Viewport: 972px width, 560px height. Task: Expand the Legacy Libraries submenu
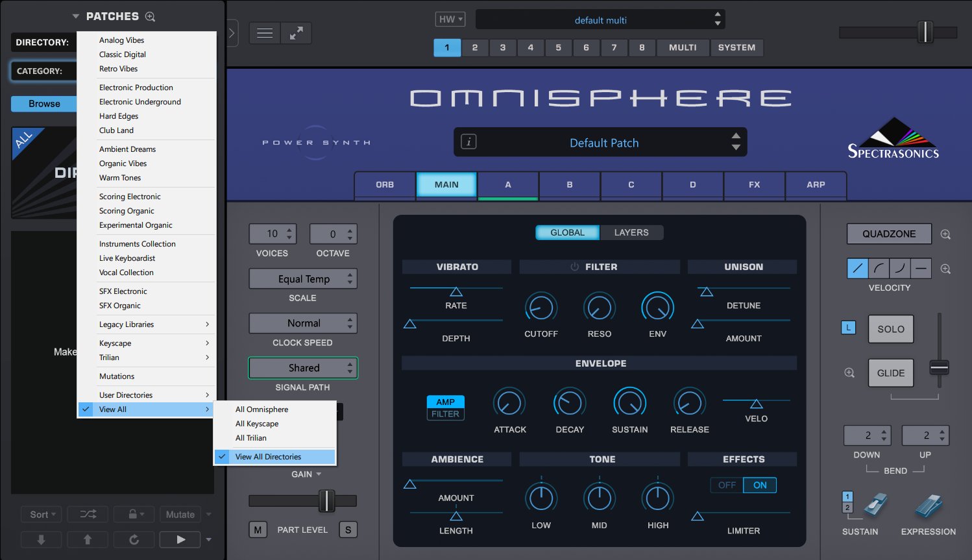pyautogui.click(x=146, y=324)
